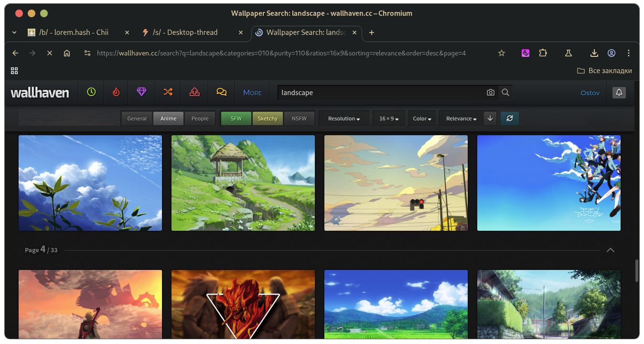644x344 pixels.
Task: Click the Upload wallpaper icon
Action: 194,92
